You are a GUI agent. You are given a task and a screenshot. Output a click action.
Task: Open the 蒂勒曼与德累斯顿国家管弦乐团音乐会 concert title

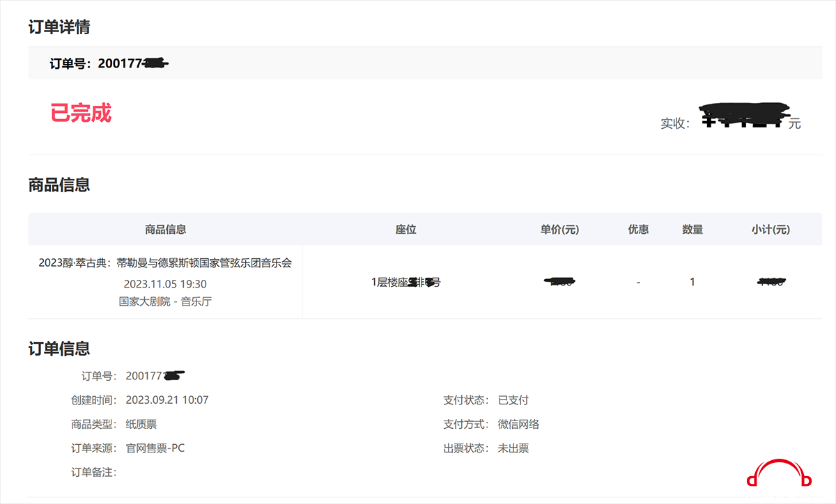(165, 263)
